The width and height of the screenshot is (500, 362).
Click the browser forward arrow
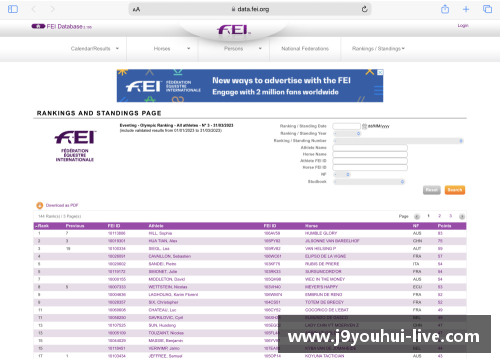click(52, 9)
